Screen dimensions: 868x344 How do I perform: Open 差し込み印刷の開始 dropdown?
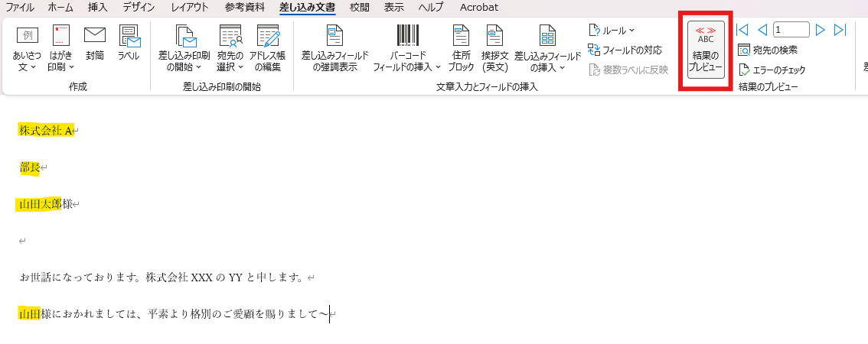click(184, 49)
